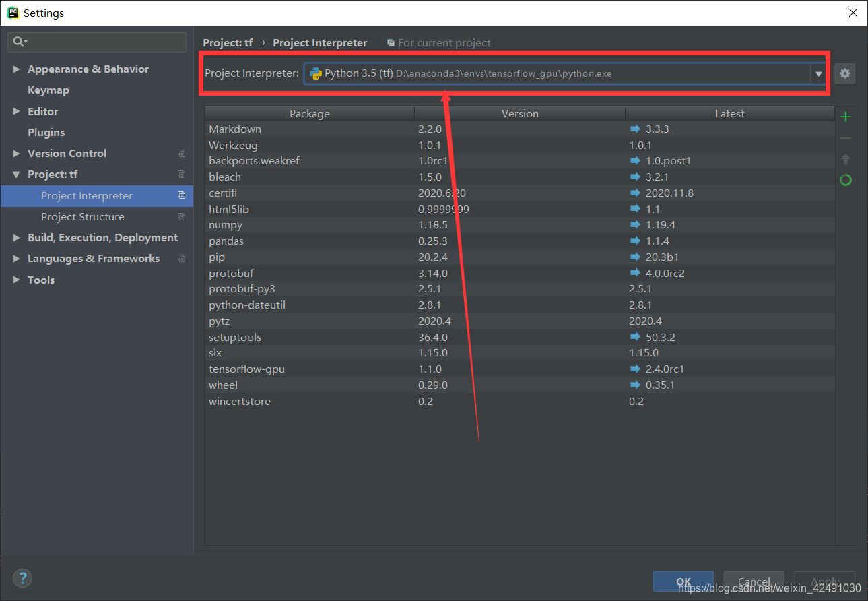Viewport: 868px width, 601px height.
Task: Select the pip package name
Action: (217, 257)
